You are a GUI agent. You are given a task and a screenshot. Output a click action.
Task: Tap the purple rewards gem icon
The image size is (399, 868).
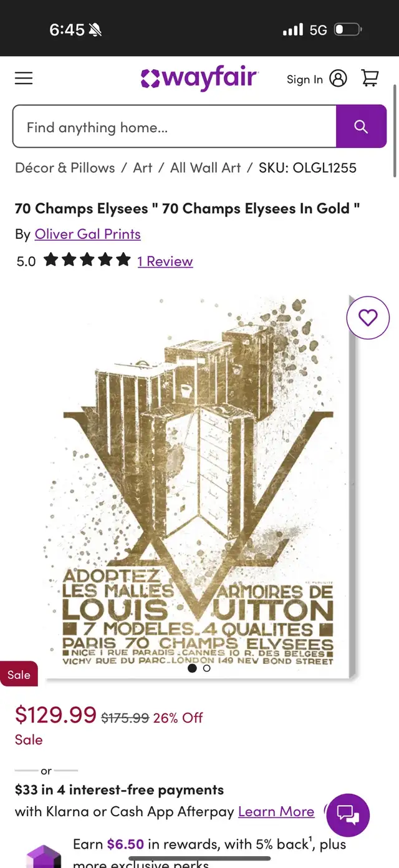pyautogui.click(x=44, y=856)
